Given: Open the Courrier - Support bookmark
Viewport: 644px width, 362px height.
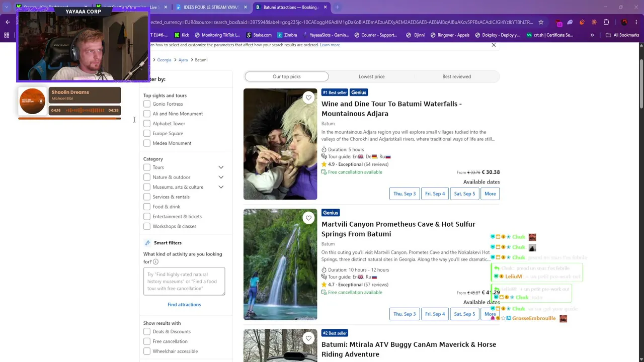Looking at the screenshot, I should 375,35.
